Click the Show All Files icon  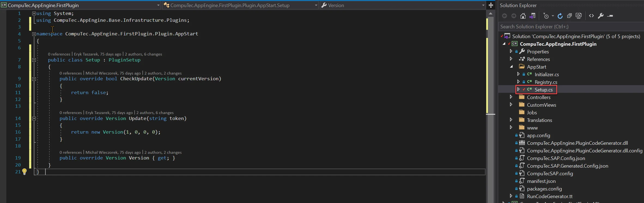tap(579, 16)
